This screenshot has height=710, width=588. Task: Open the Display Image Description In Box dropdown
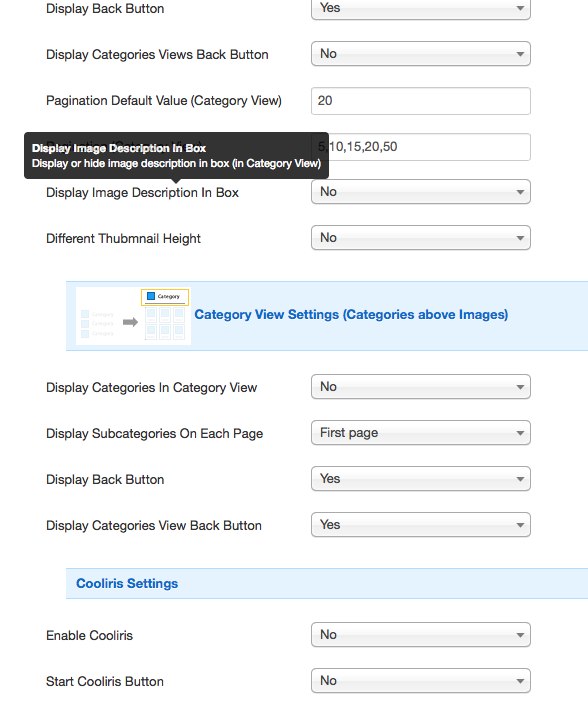pyautogui.click(x=421, y=192)
